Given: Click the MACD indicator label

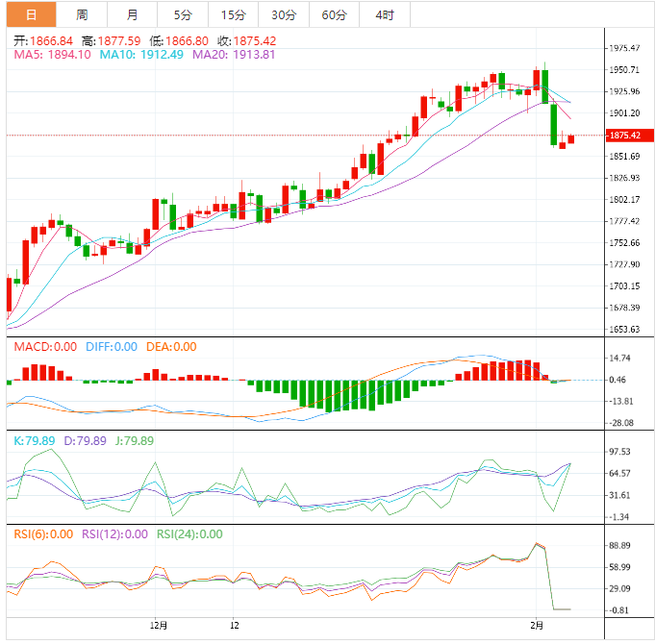Looking at the screenshot, I should pos(43,347).
